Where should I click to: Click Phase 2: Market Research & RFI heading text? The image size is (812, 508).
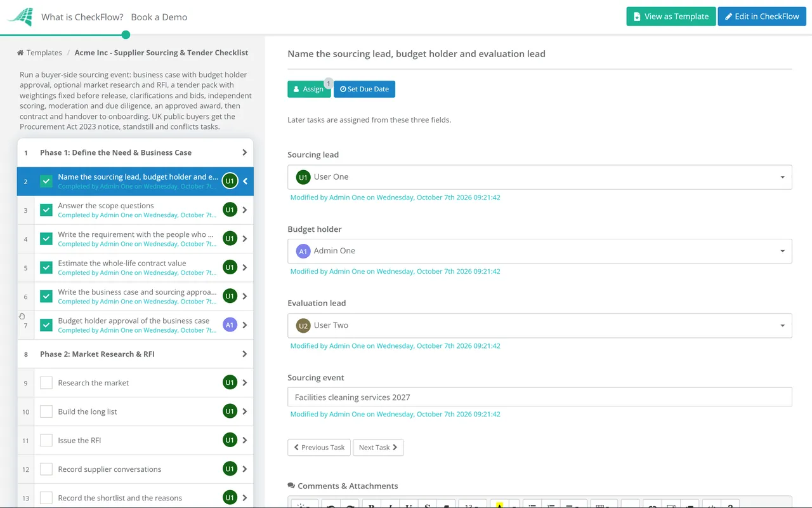tap(97, 354)
